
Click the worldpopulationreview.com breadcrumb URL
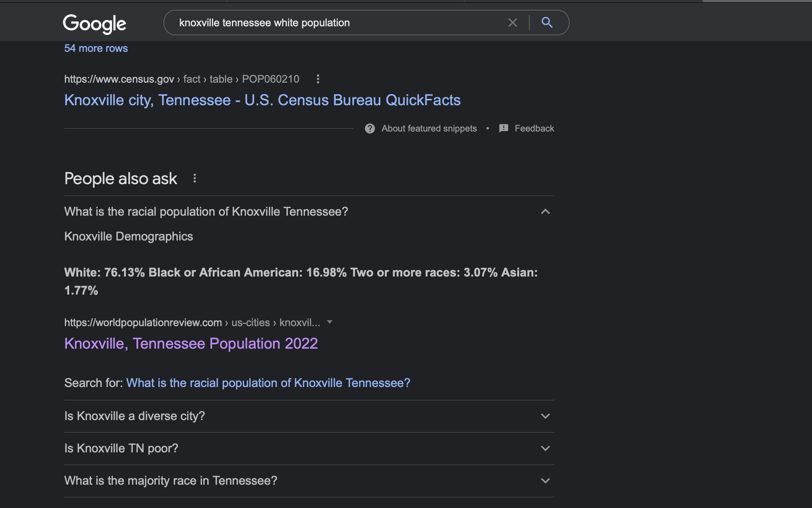point(192,322)
